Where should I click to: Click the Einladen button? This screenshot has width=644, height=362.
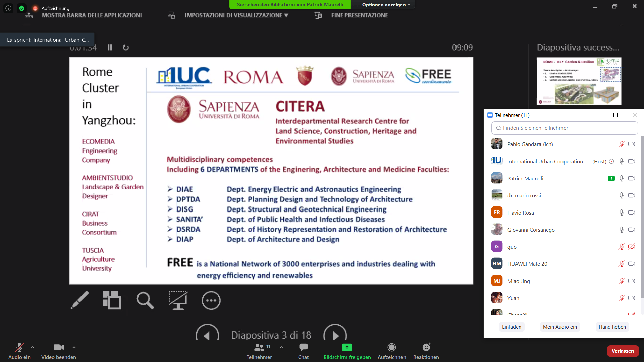coord(512,327)
